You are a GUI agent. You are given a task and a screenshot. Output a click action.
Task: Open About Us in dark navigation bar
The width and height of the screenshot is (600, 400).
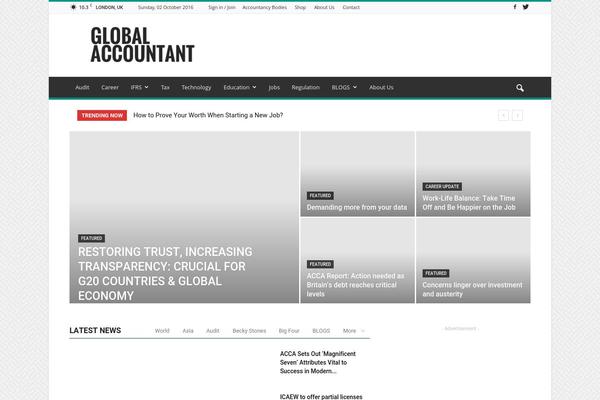click(381, 87)
